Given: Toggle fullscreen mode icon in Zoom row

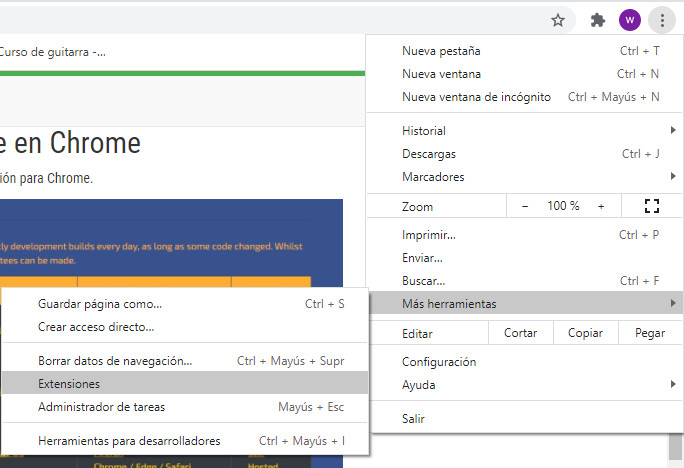Looking at the screenshot, I should click(652, 206).
